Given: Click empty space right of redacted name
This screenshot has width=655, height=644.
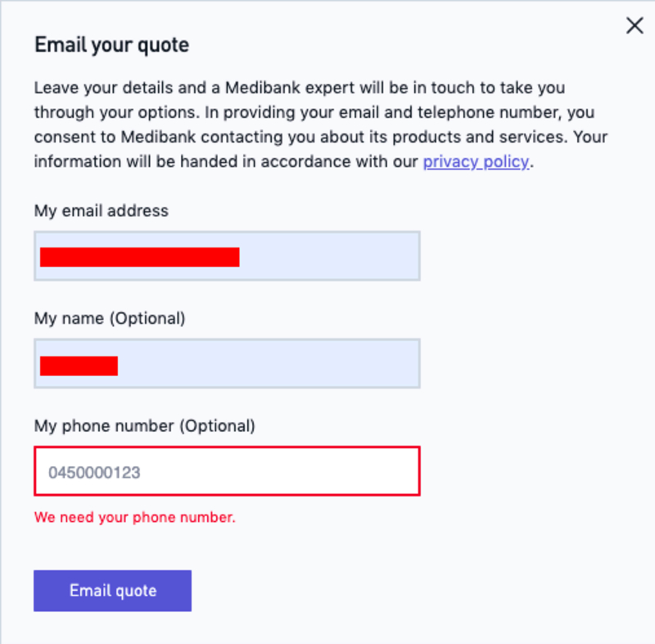Looking at the screenshot, I should point(268,364).
